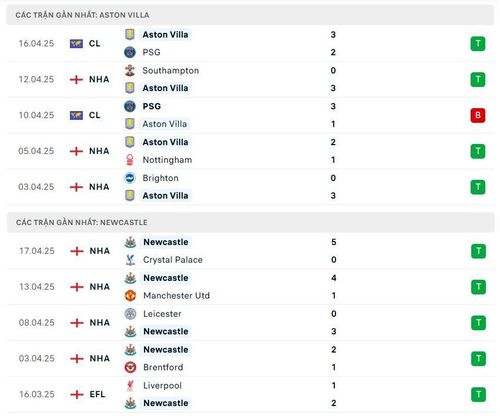Select the Newcastle recent matches header
This screenshot has height=419, width=500.
[x=251, y=222]
